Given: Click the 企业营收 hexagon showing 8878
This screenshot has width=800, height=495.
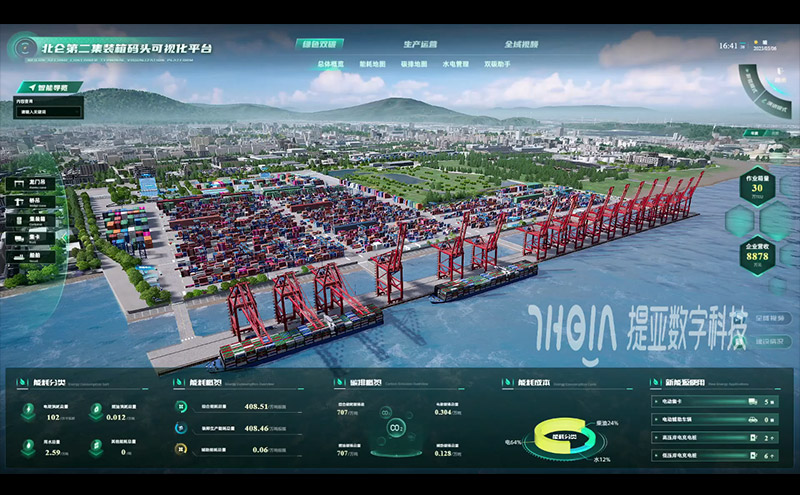Looking at the screenshot, I should point(755,252).
